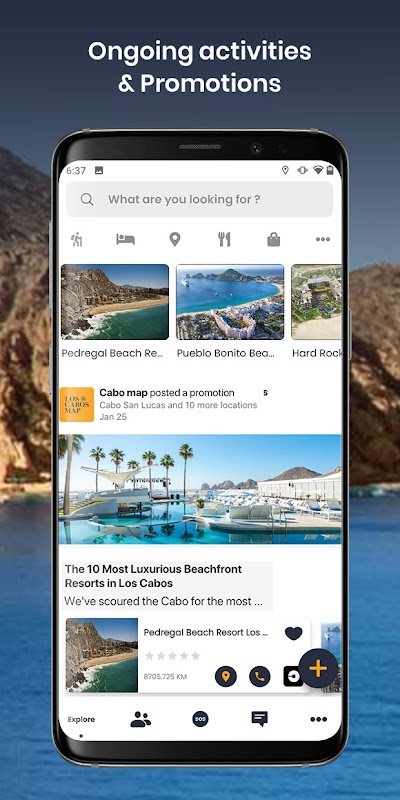Click the 'What are you looking for?' field

click(x=199, y=199)
